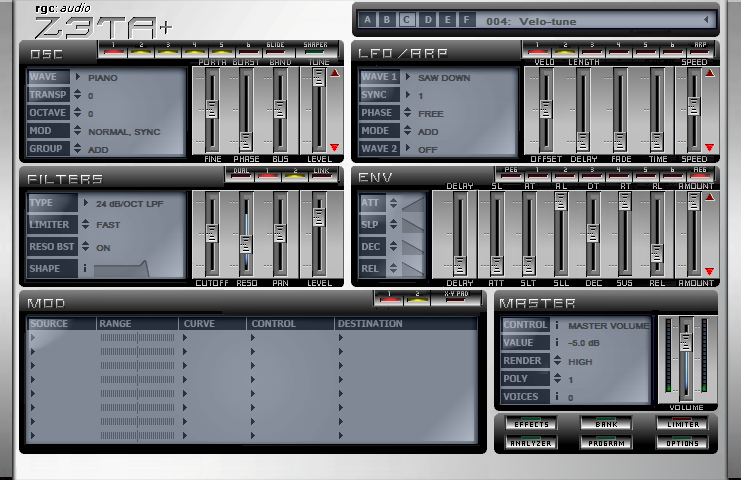Step LFO MODE arrows beside ADD
The image size is (741, 480).
click(x=407, y=130)
